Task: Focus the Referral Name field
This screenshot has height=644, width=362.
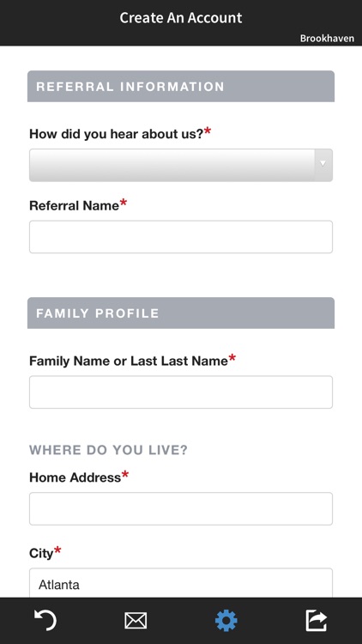Action: click(181, 237)
